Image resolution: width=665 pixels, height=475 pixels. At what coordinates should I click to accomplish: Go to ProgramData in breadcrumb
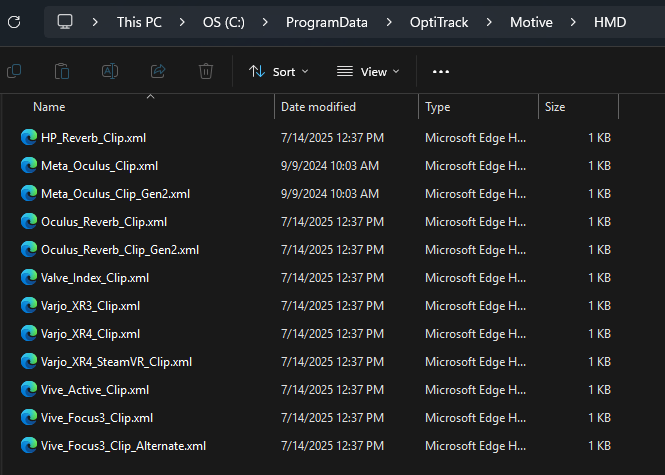327,22
